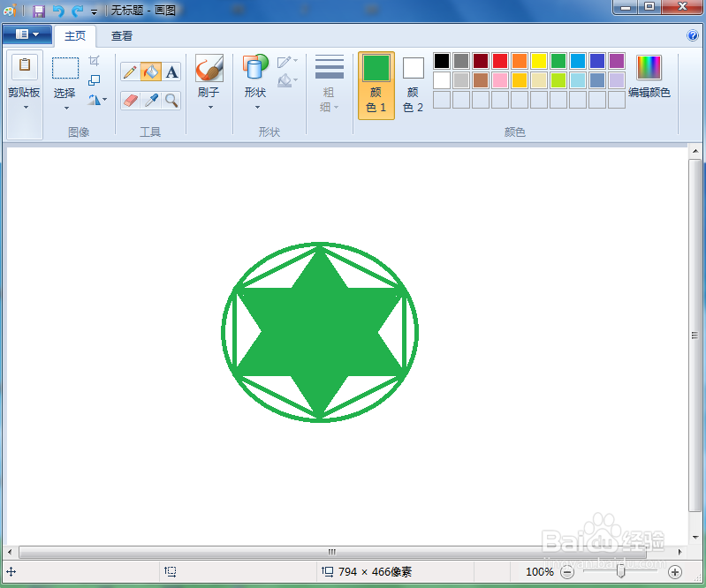
Task: Click the Shapes gallery icon
Action: pos(254,68)
